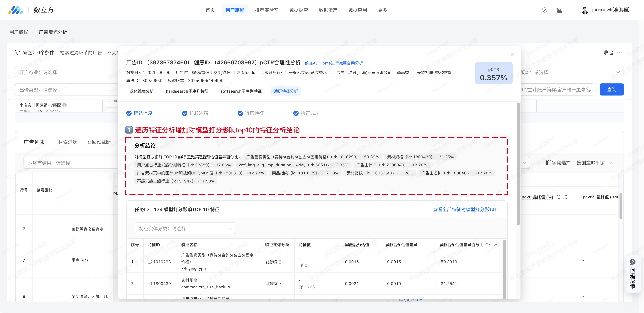The width and height of the screenshot is (644, 313).
Task: Copy feature value 1766
Action: pyautogui.click(x=301, y=287)
